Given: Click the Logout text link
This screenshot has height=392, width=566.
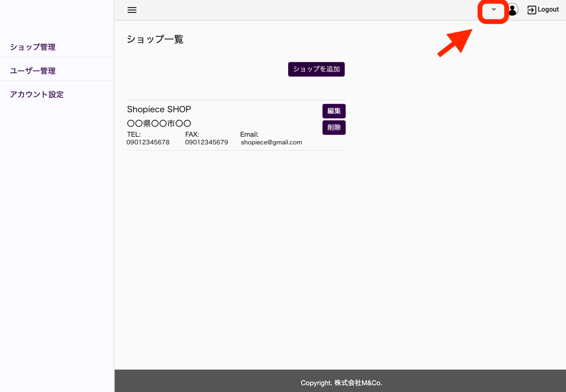Looking at the screenshot, I should [x=548, y=10].
